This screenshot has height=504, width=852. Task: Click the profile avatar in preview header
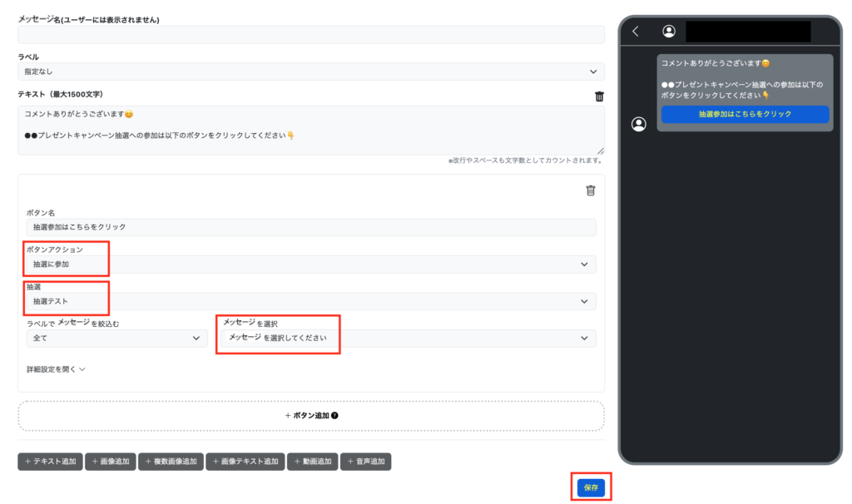668,32
